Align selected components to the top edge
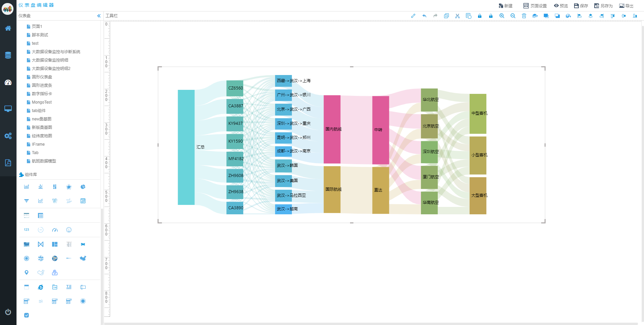 coord(613,16)
